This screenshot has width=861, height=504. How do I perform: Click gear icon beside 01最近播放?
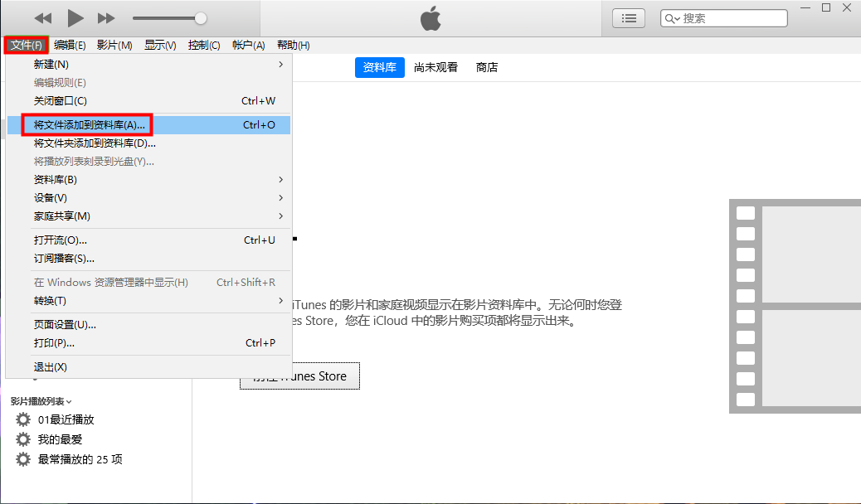tap(23, 419)
